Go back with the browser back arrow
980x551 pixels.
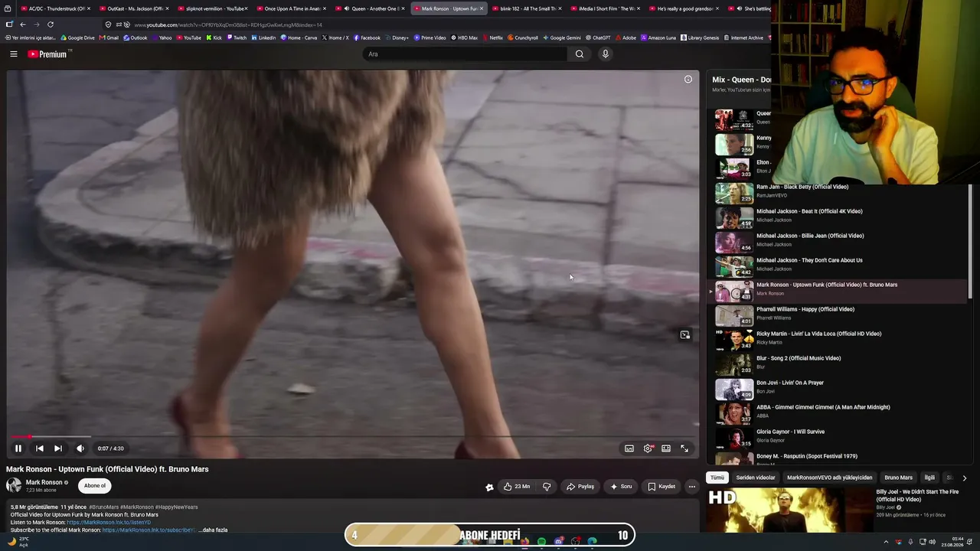tap(23, 24)
